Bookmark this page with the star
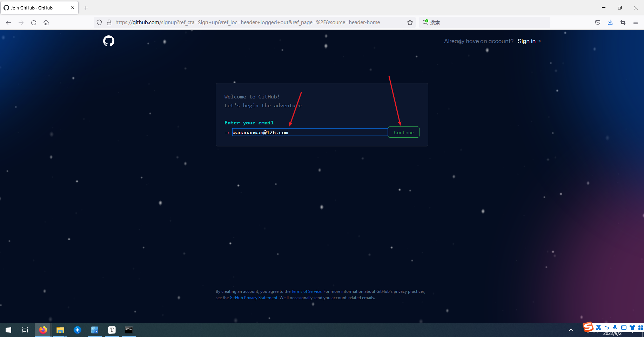644x337 pixels. coord(410,22)
